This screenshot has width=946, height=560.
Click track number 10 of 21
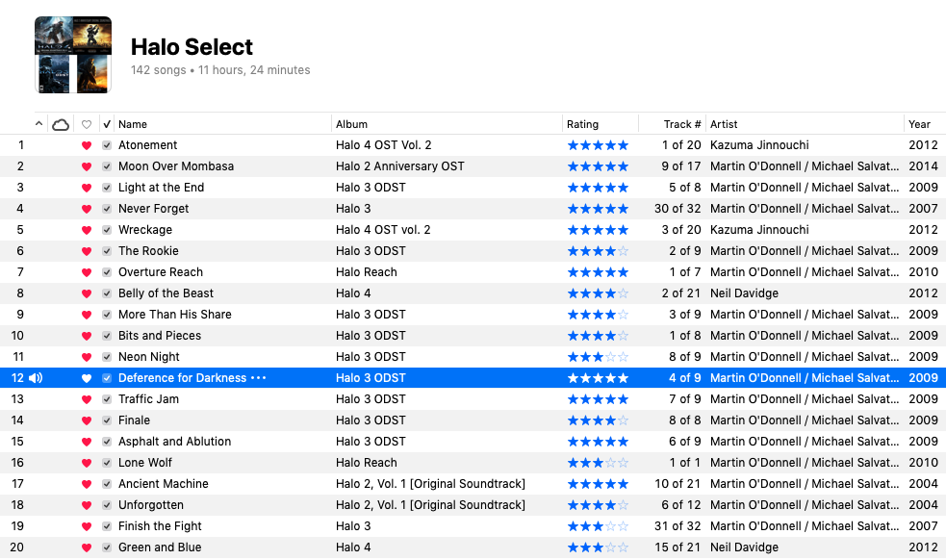click(678, 483)
